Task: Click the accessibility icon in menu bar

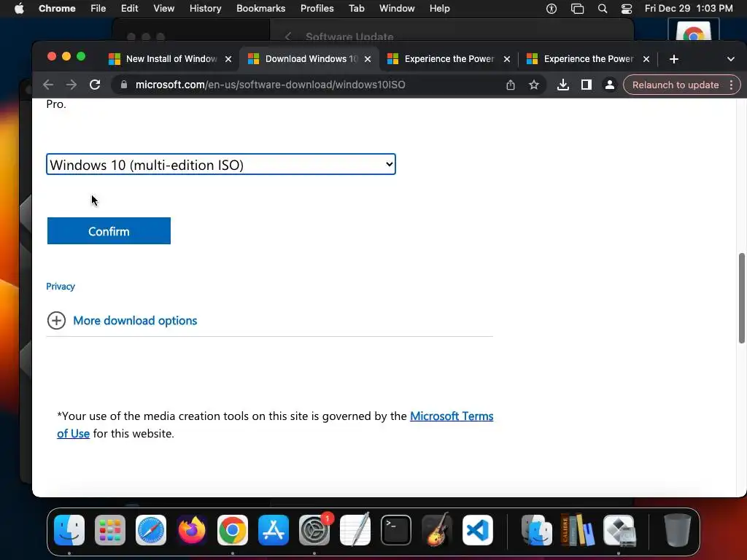Action: 551,9
